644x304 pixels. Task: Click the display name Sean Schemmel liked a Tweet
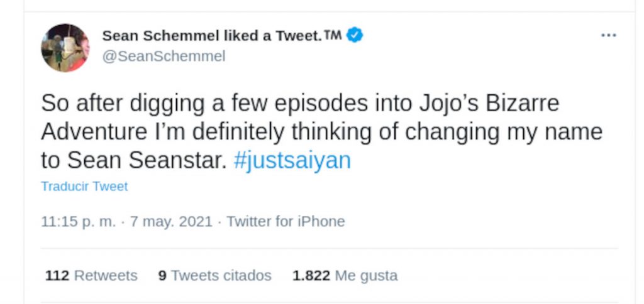[x=213, y=36]
